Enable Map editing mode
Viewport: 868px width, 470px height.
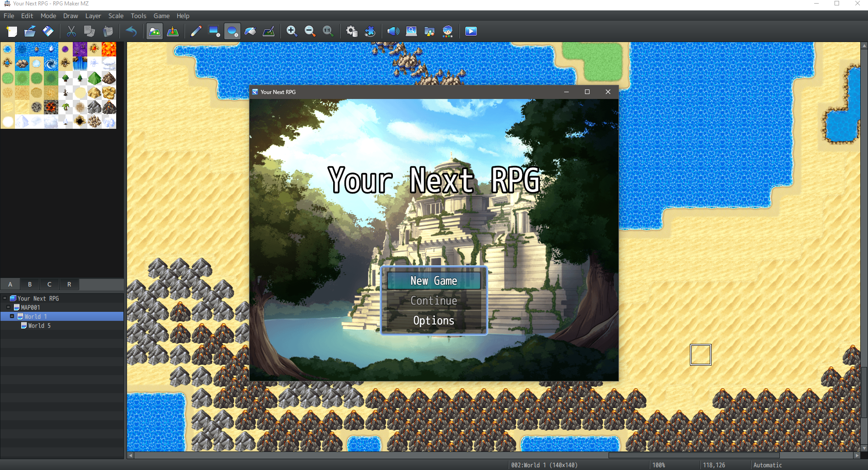tap(154, 31)
